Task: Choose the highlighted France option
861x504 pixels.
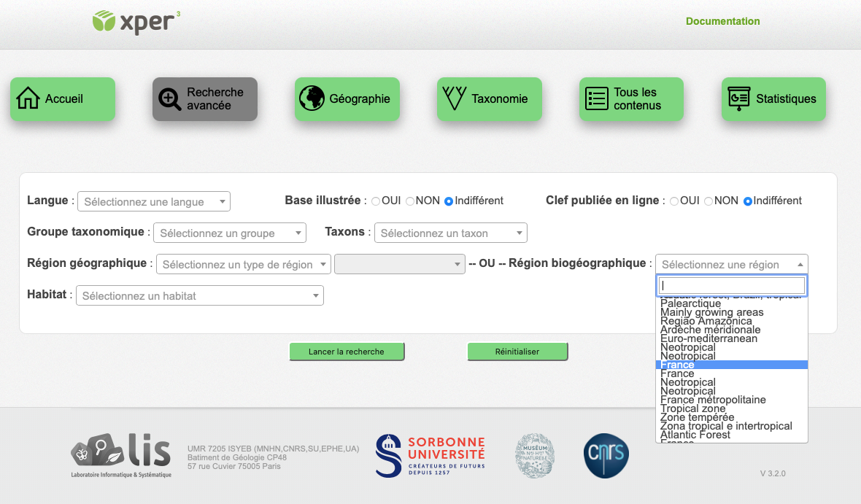Action: (731, 365)
